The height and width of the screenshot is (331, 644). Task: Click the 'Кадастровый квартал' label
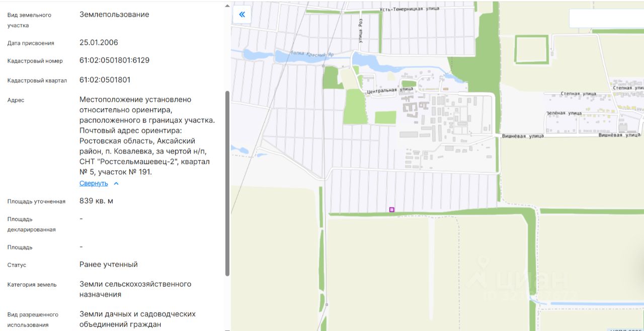click(x=37, y=81)
